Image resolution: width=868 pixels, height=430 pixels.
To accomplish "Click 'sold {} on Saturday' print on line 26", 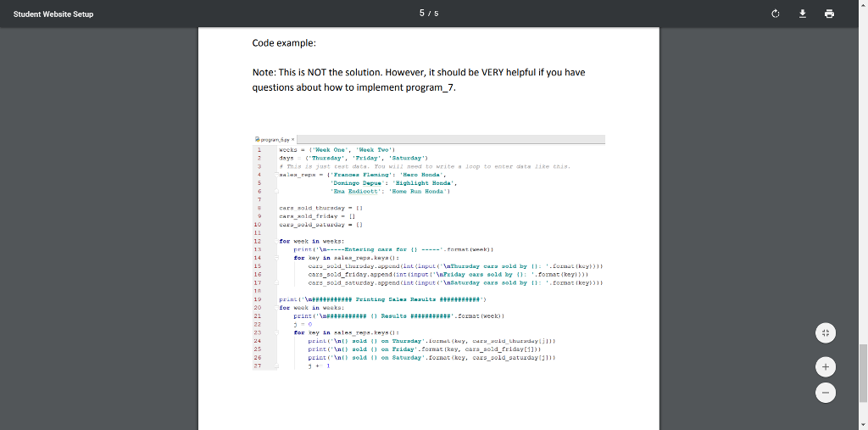I will click(x=431, y=358).
